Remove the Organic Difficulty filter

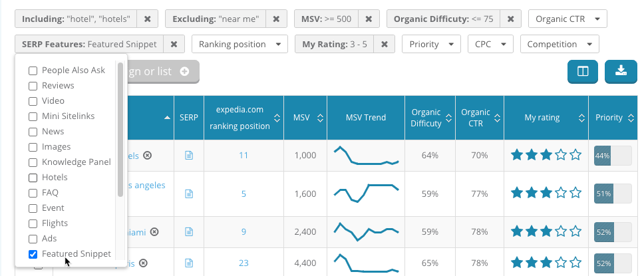point(510,19)
